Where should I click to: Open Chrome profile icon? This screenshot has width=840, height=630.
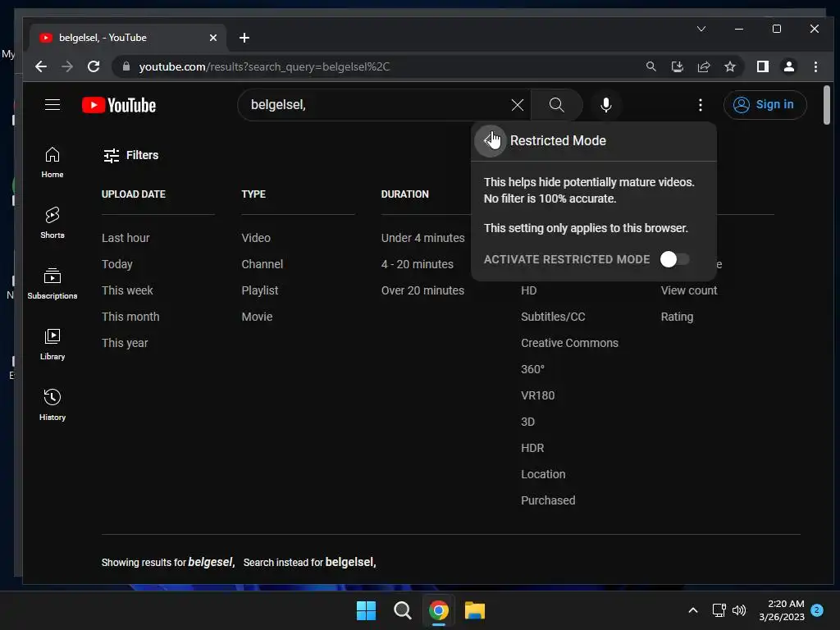click(x=789, y=66)
